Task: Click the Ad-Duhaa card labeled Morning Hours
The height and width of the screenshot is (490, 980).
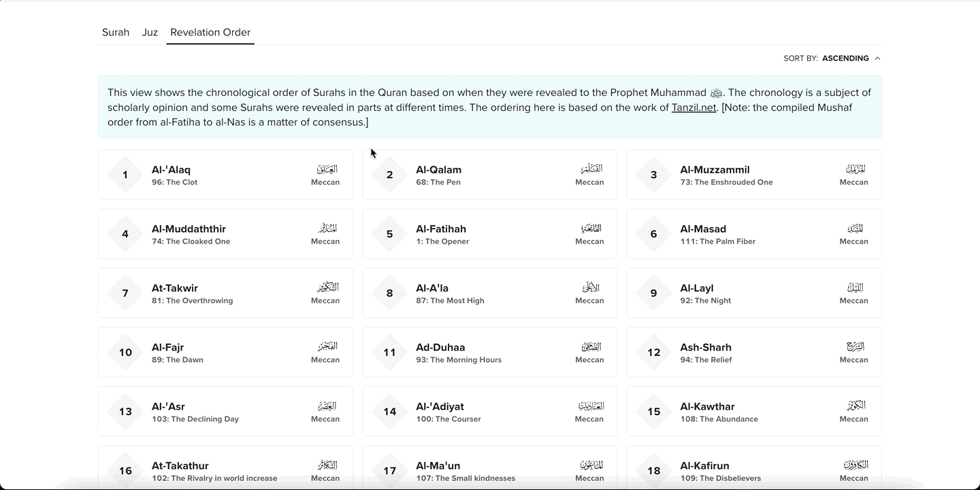Action: click(489, 352)
